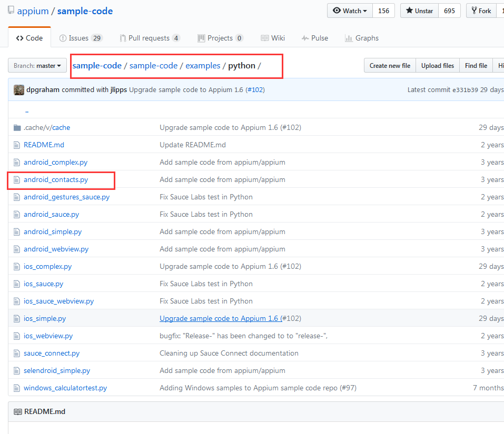Open latest commit hash e331b39
Image resolution: width=504 pixels, height=434 pixels.
click(x=465, y=90)
